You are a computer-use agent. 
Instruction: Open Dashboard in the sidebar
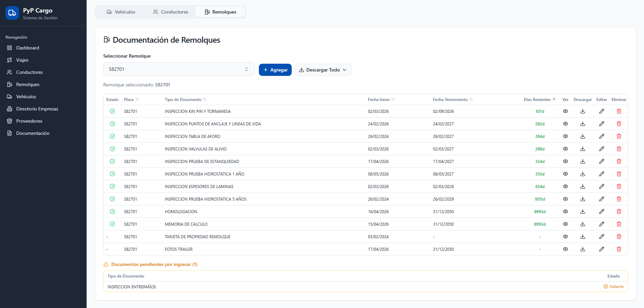coord(43,48)
